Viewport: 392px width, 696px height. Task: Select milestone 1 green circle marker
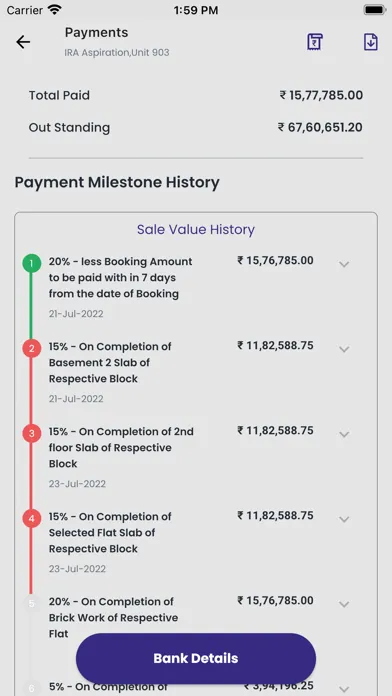(x=32, y=264)
